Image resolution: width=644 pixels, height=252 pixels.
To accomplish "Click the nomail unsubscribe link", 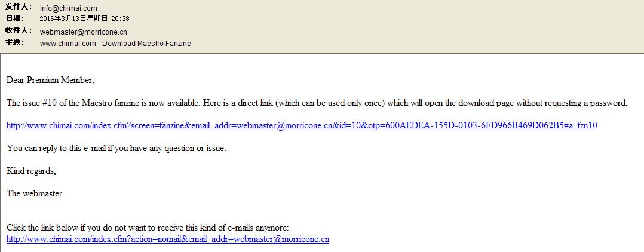I will [168, 239].
